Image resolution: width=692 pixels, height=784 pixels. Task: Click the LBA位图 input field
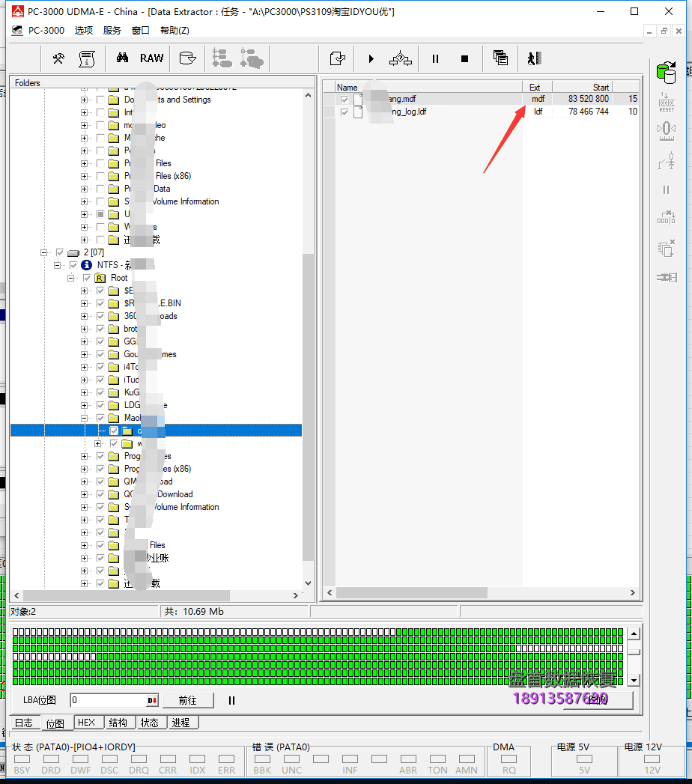tap(108, 700)
